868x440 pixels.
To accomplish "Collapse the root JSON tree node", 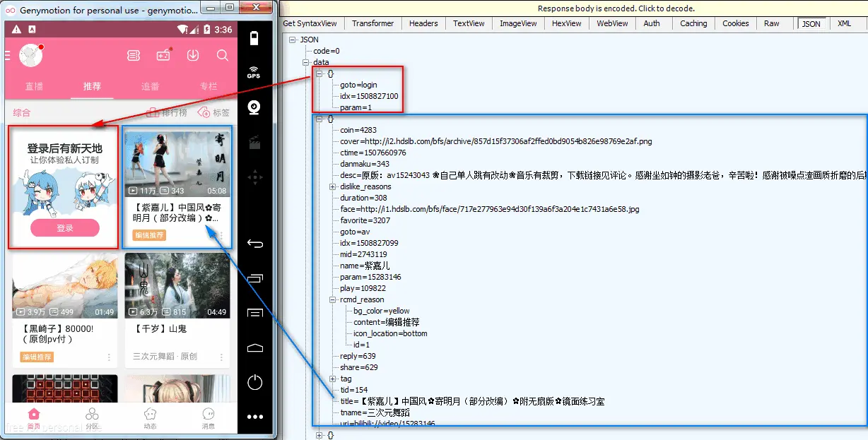I will (x=293, y=40).
